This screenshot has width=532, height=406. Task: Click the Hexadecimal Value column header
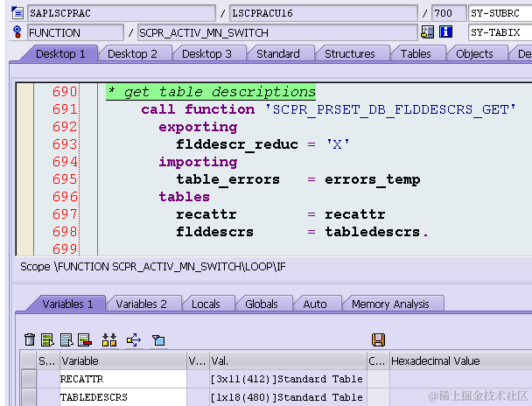pyautogui.click(x=461, y=360)
